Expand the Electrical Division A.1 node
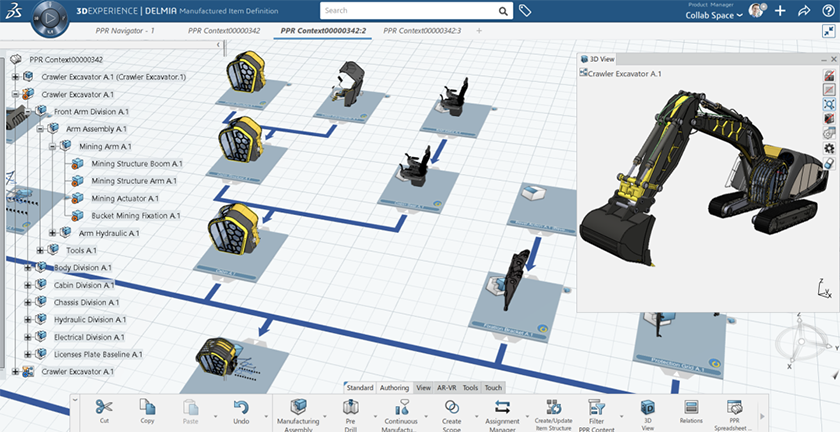 click(x=28, y=337)
